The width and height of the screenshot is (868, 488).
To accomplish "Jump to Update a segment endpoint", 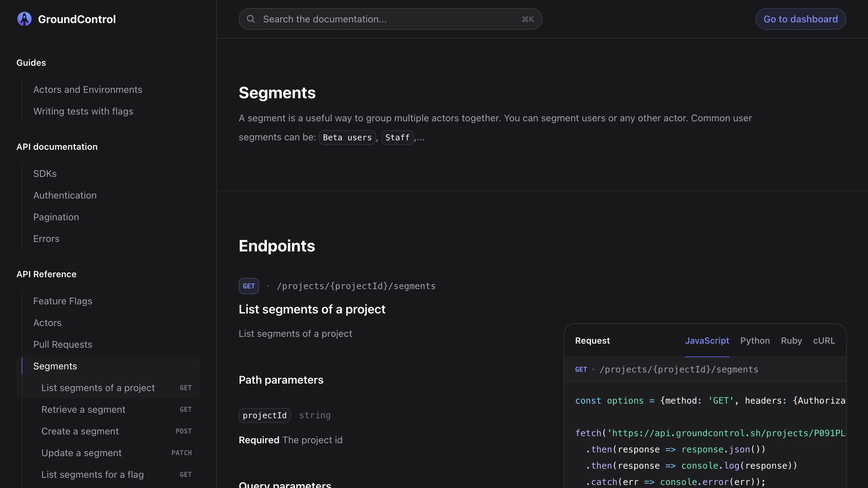I will click(x=116, y=453).
